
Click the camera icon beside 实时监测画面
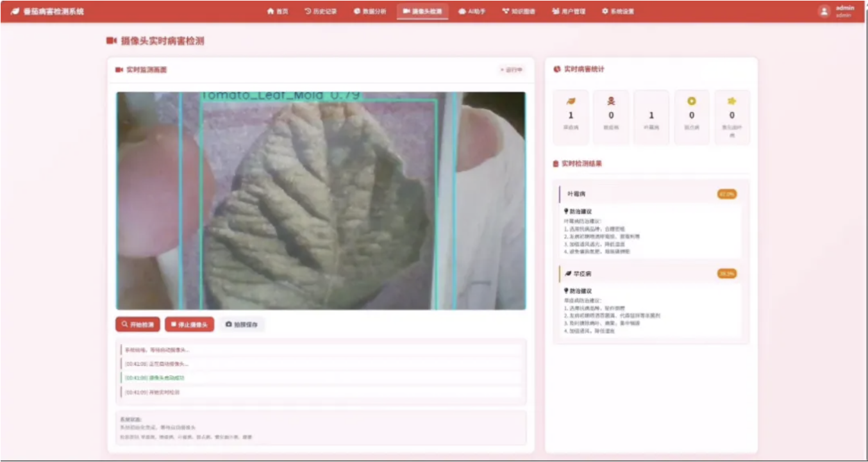(119, 70)
